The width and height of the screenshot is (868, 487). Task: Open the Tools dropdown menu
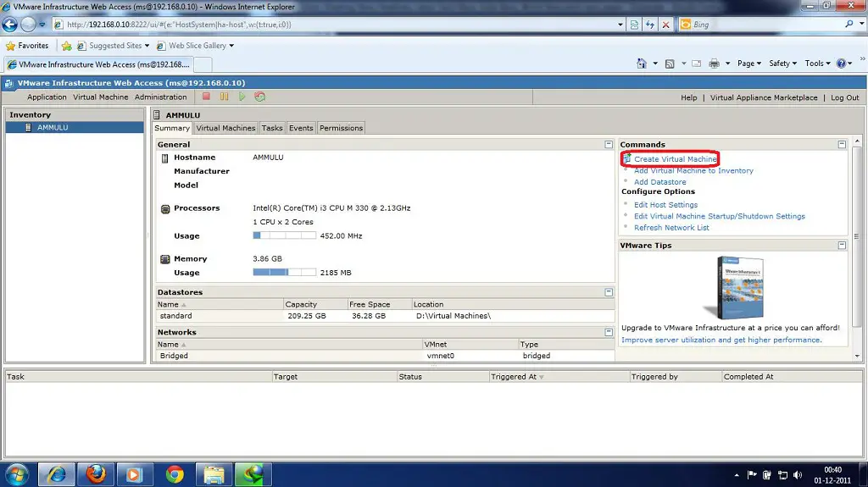[x=818, y=64]
